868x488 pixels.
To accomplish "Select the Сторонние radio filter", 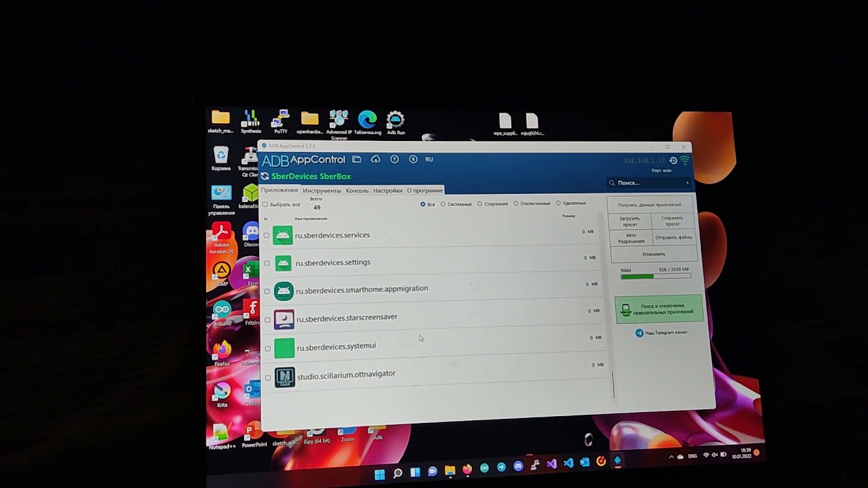I will pyautogui.click(x=479, y=204).
